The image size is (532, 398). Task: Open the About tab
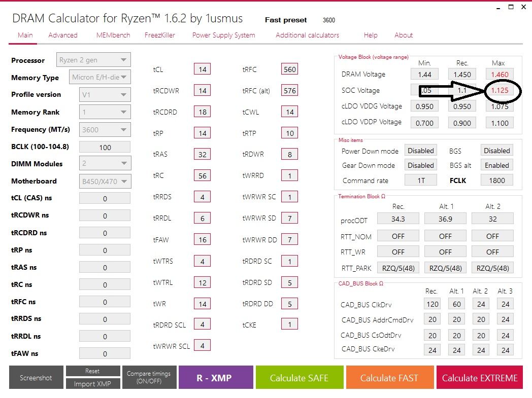point(404,35)
